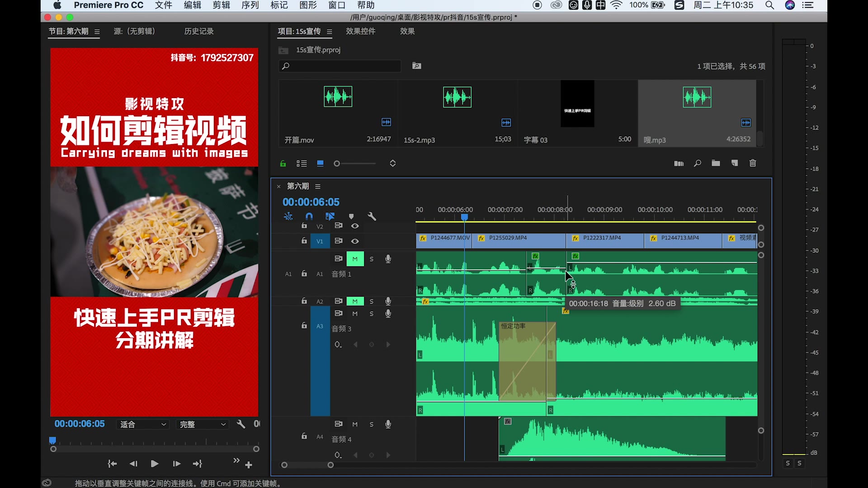The height and width of the screenshot is (488, 868).
Task: Toggle nest sequence insert mode icon
Action: pos(288,216)
